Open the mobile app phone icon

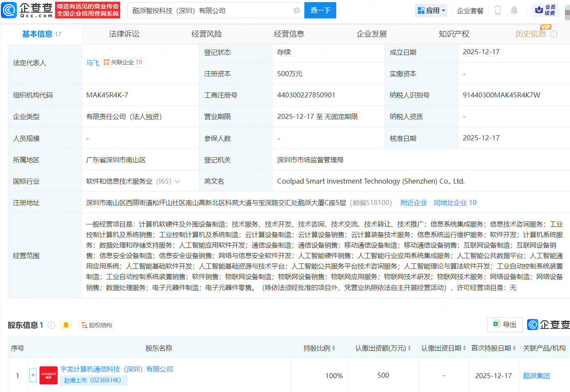498,11
